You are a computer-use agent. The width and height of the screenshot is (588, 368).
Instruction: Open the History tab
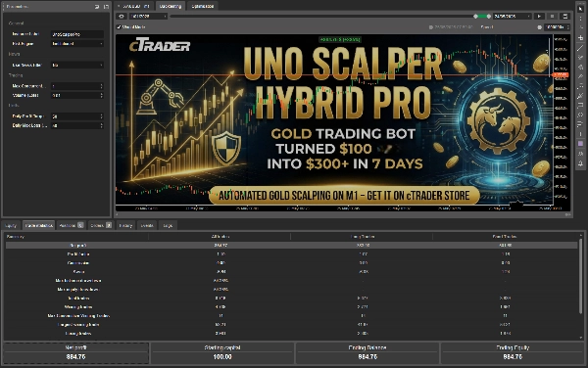[x=125, y=225]
